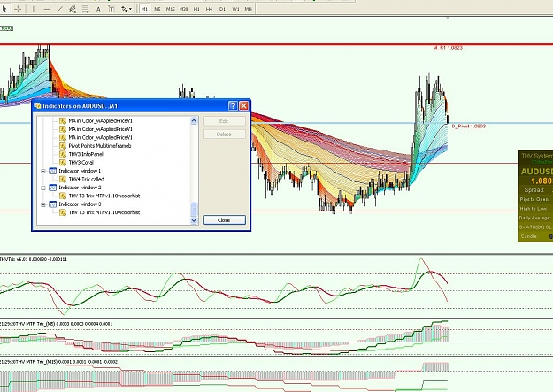Collapse the Indicator window 3 node
Viewport: 553px width, 392px height.
[43, 204]
